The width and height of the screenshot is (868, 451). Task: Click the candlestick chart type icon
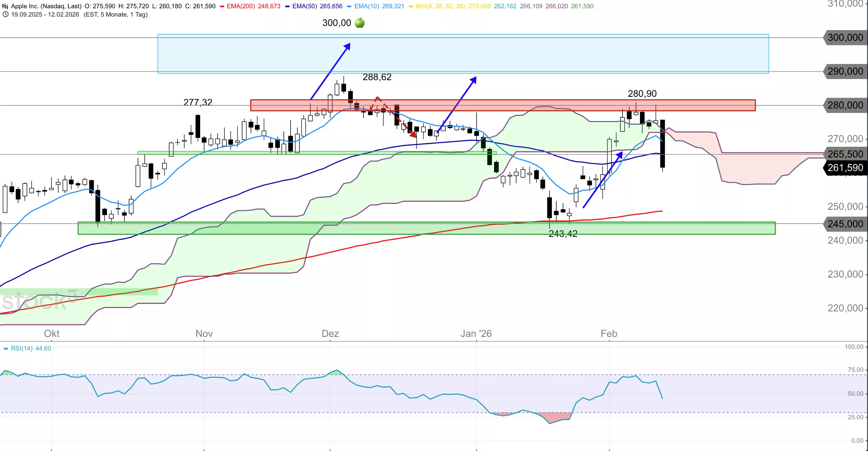coord(5,6)
